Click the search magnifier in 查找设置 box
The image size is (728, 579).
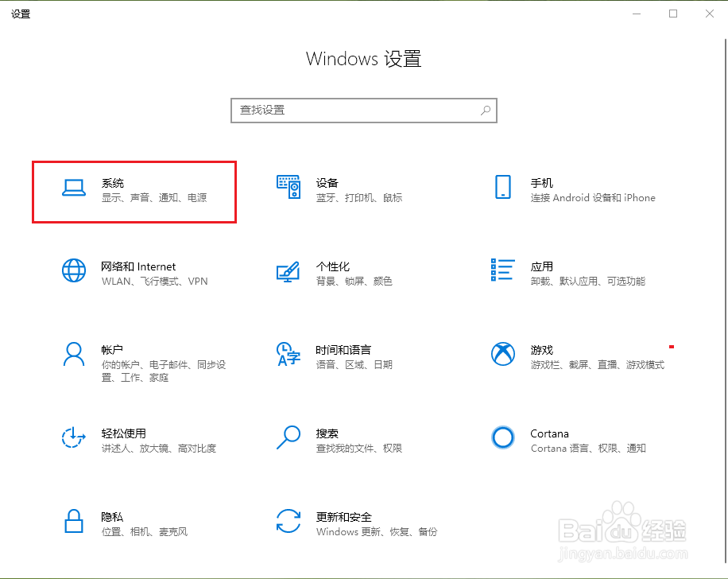pyautogui.click(x=485, y=111)
